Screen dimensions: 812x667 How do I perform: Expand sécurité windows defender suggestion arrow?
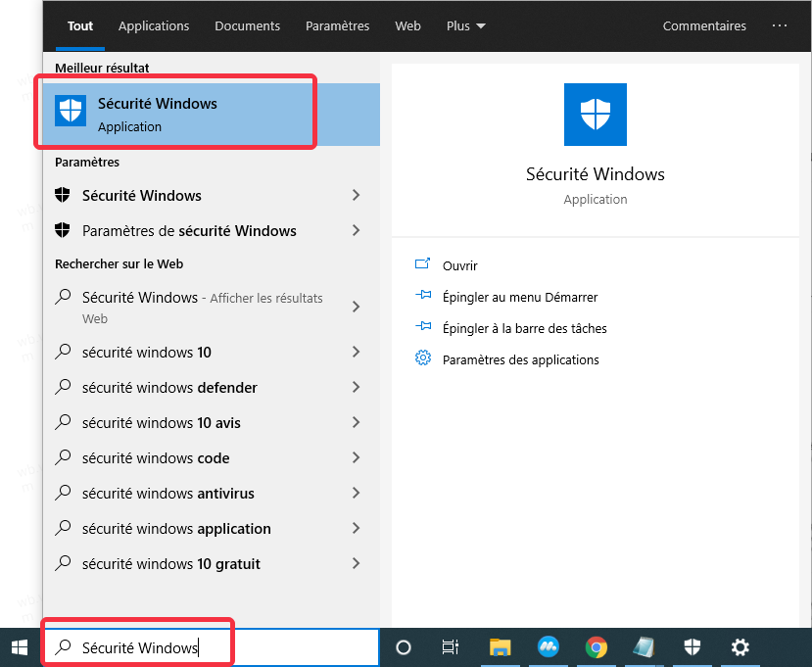pos(356,388)
